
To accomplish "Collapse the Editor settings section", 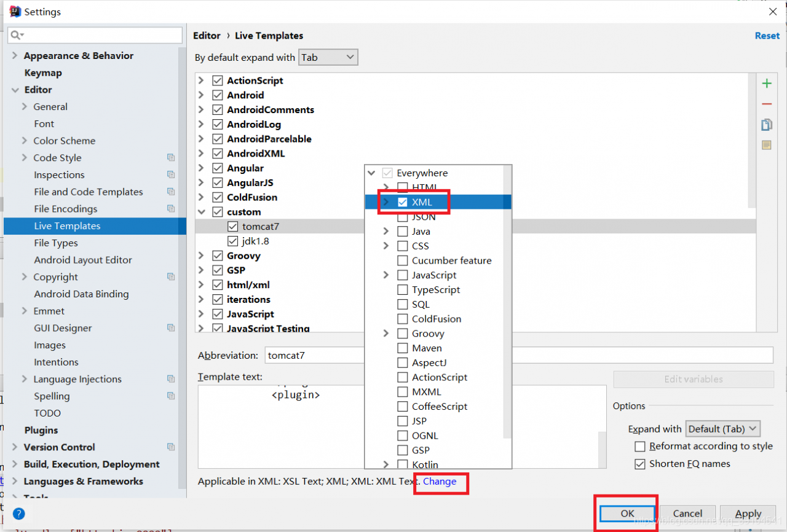I will (15, 90).
